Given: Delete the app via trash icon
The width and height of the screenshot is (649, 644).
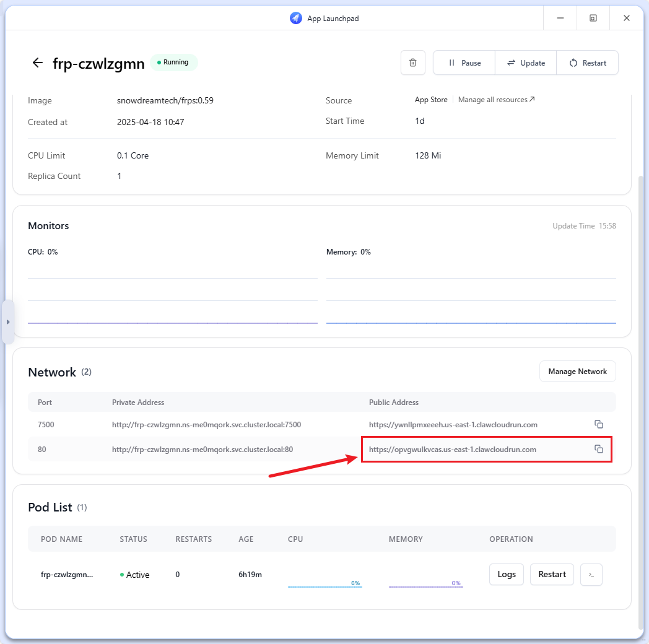Looking at the screenshot, I should [413, 63].
